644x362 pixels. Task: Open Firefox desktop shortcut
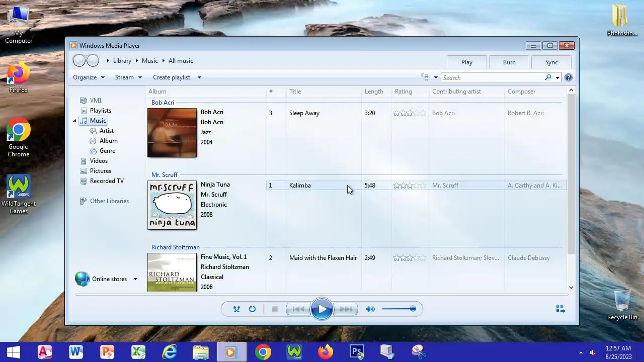[x=19, y=78]
